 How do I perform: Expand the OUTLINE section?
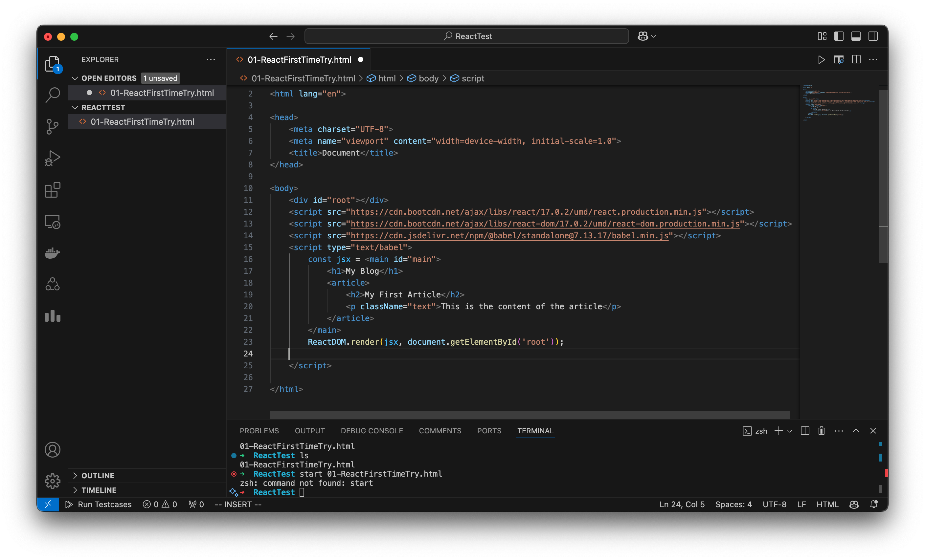point(76,475)
